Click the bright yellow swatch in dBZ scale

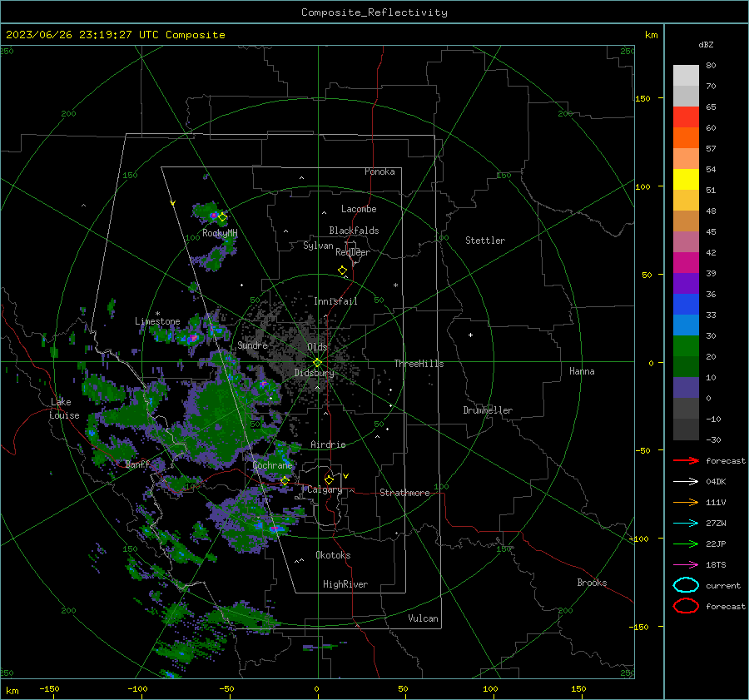click(686, 180)
